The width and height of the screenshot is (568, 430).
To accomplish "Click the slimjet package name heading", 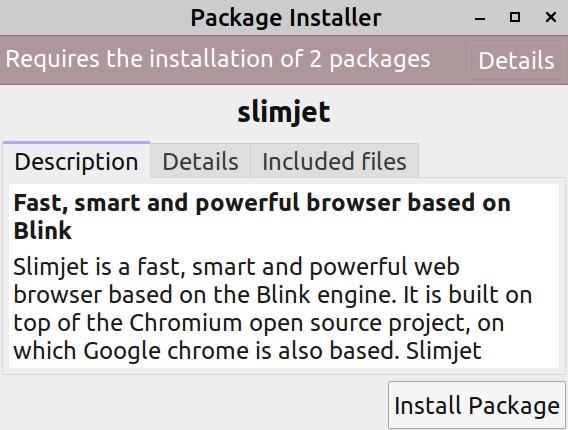I will pyautogui.click(x=284, y=112).
